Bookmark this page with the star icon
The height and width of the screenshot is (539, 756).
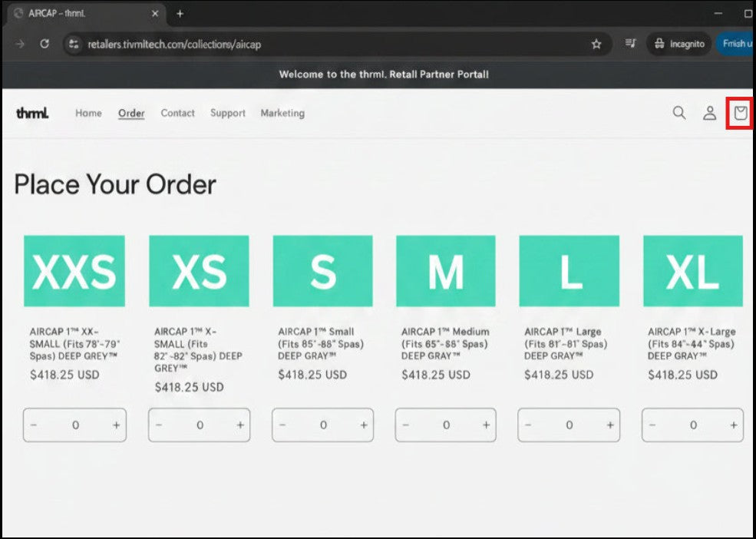(x=596, y=45)
